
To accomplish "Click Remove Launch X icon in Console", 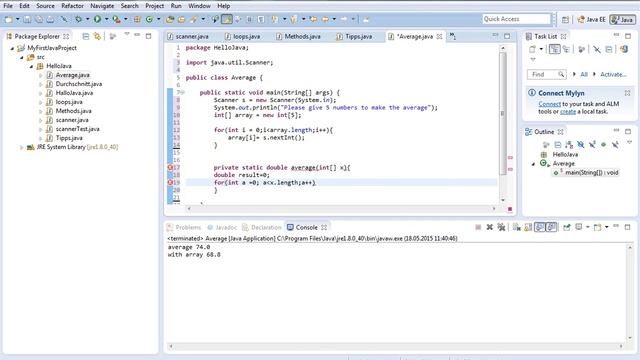I will (x=489, y=227).
